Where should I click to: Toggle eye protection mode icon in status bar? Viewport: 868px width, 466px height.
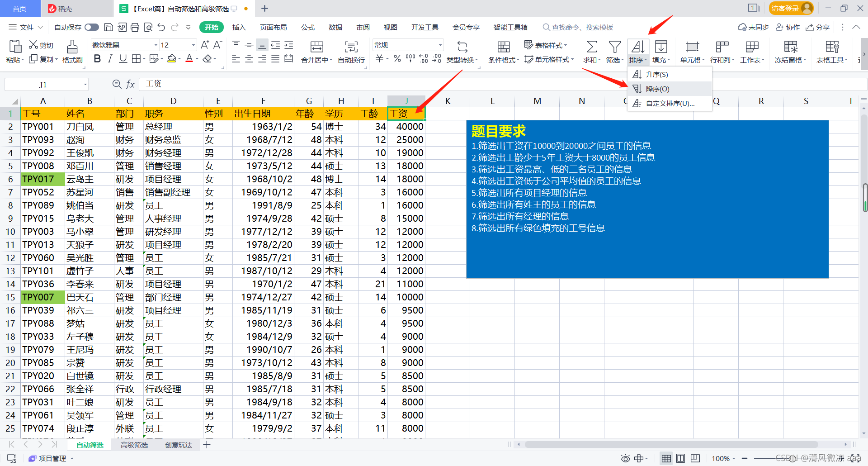click(625, 458)
